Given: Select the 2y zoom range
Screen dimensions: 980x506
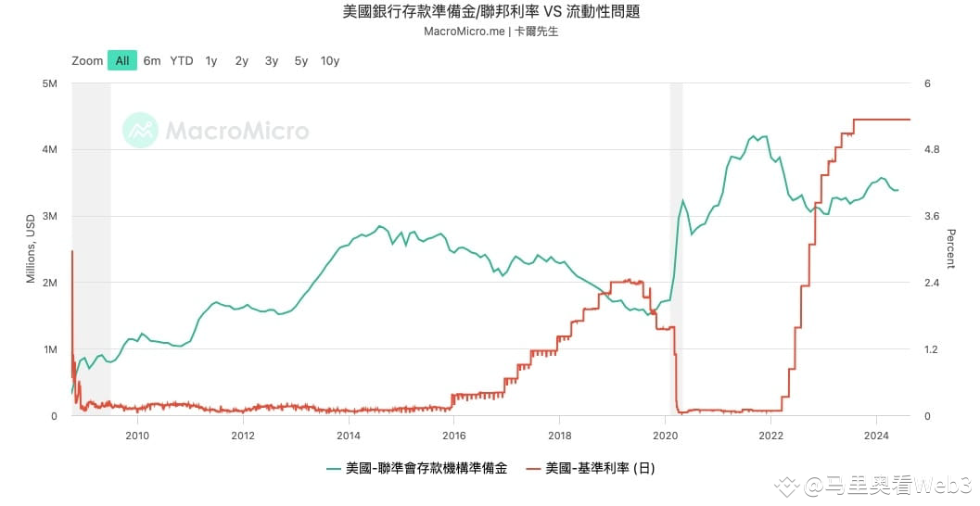Looking at the screenshot, I should pos(242,60).
